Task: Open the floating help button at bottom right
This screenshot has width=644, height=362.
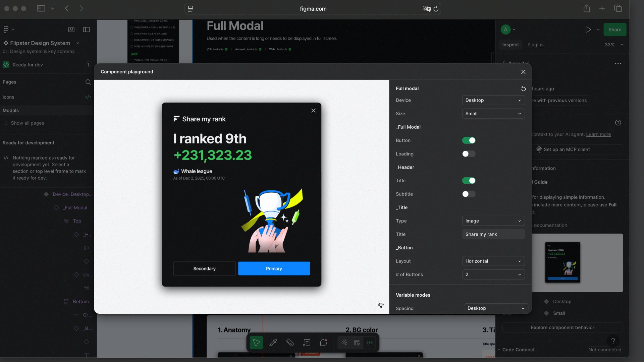Action: click(613, 341)
